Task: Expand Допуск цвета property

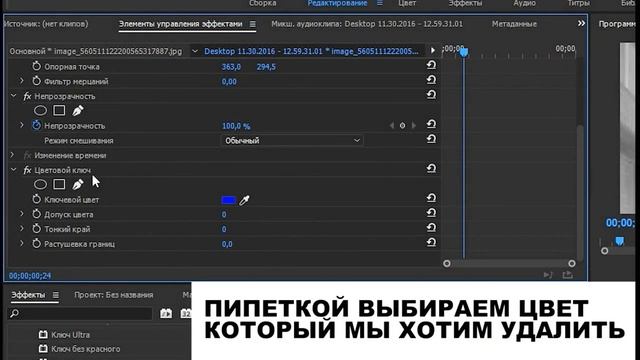Action: [22, 214]
